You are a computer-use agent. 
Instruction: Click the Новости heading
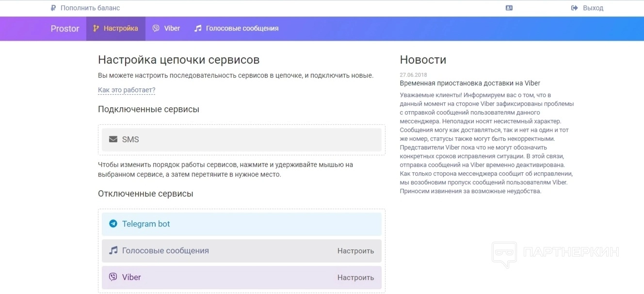423,60
